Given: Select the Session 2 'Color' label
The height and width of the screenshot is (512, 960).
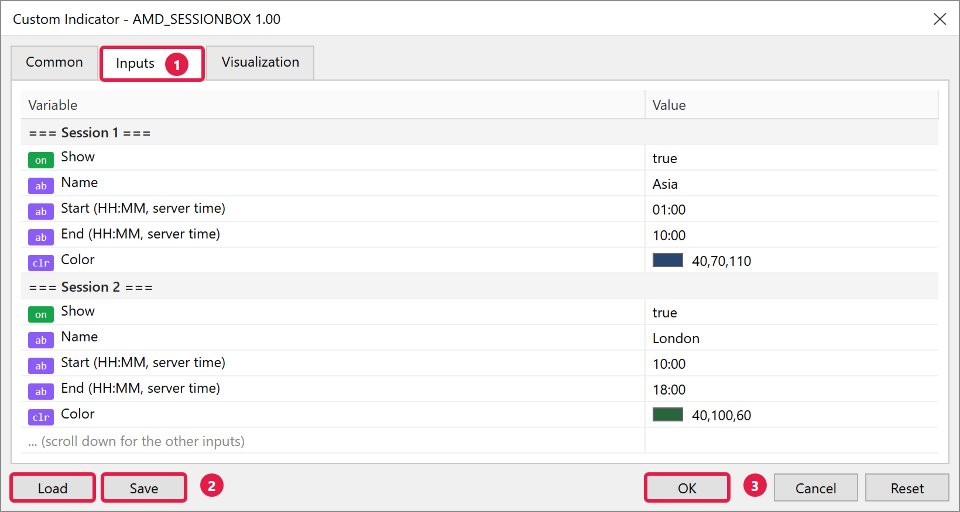Looking at the screenshot, I should tap(78, 414).
